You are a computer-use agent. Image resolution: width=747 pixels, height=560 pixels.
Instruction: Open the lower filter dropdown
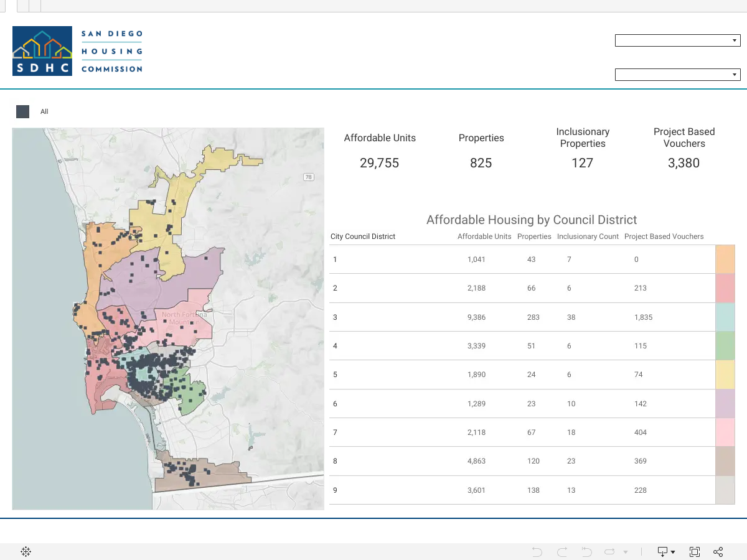tap(677, 75)
